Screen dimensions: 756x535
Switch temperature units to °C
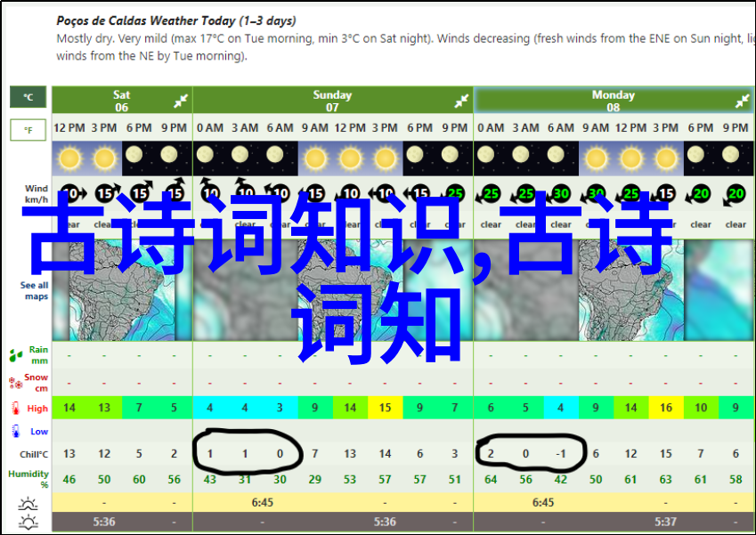click(28, 97)
